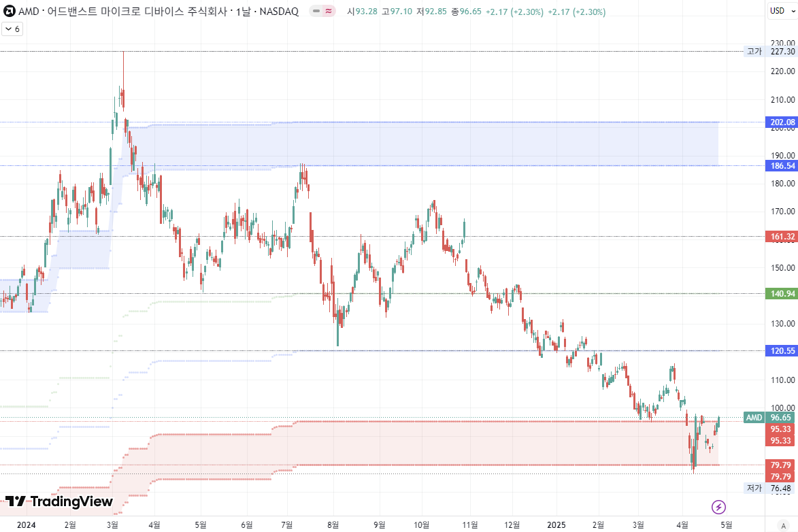
Task: Click the 190.00 tick on price axis
Action: pyautogui.click(x=783, y=156)
